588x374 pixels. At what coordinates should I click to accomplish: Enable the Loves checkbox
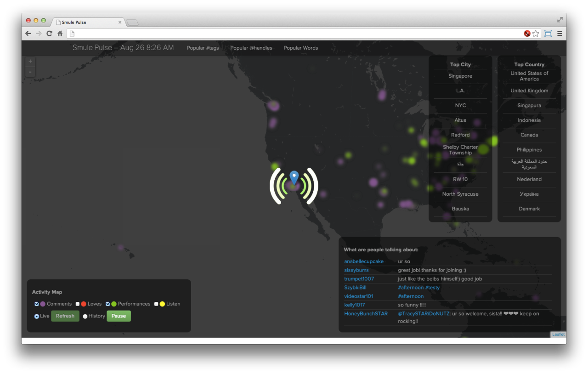tap(78, 304)
